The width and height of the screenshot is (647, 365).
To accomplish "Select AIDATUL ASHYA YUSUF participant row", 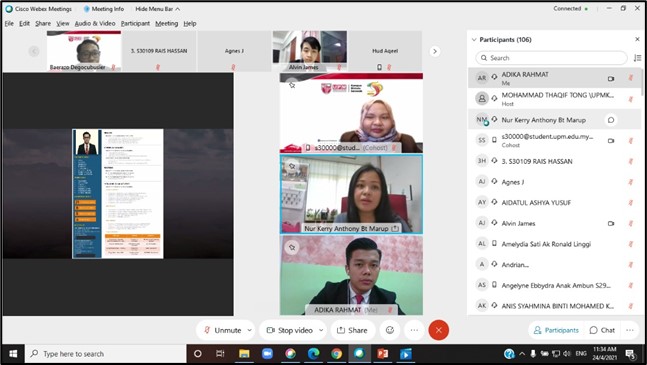I will (554, 203).
